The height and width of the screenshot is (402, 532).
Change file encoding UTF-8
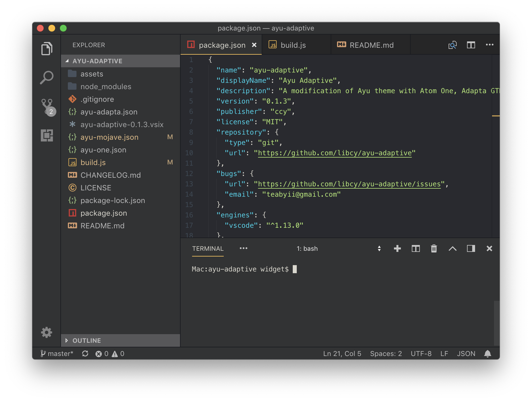click(421, 354)
